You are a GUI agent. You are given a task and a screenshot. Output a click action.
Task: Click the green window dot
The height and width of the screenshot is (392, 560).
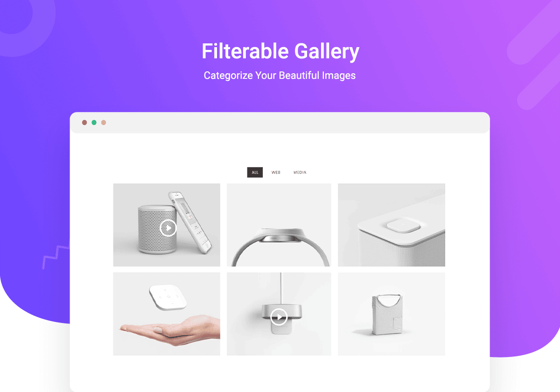[x=94, y=123]
